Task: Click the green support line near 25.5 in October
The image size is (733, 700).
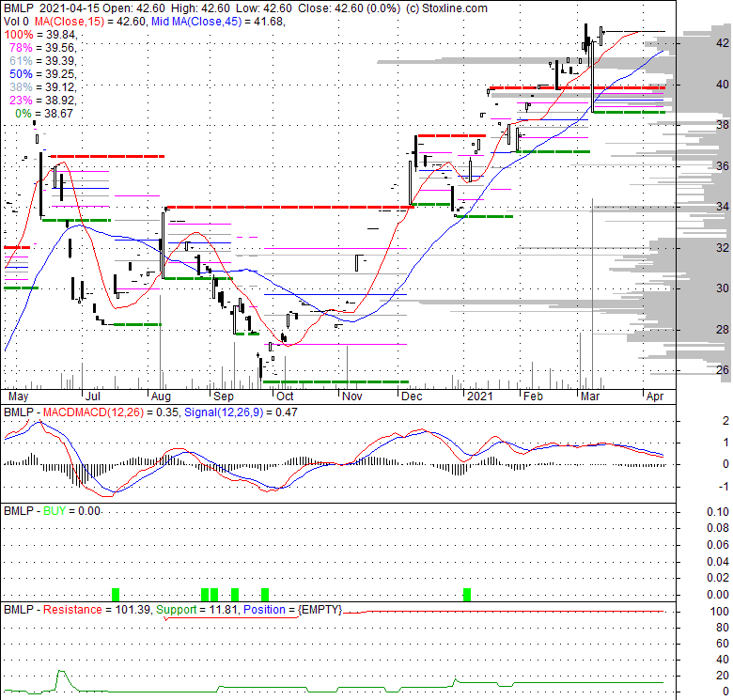Action: (x=335, y=381)
